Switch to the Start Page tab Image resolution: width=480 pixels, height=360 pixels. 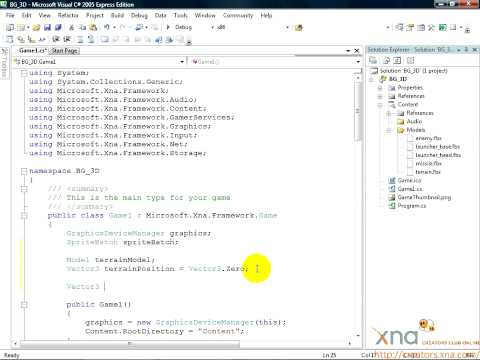click(x=65, y=51)
